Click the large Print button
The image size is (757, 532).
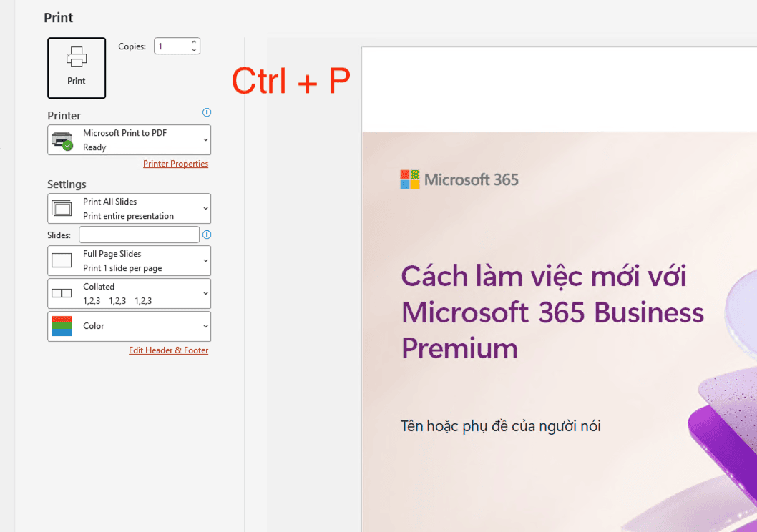pos(77,68)
